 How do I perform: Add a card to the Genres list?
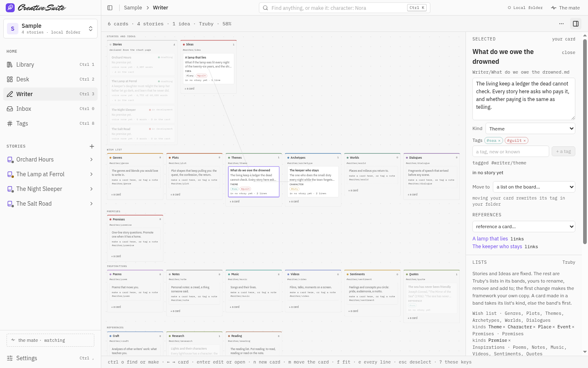pyautogui.click(x=116, y=195)
